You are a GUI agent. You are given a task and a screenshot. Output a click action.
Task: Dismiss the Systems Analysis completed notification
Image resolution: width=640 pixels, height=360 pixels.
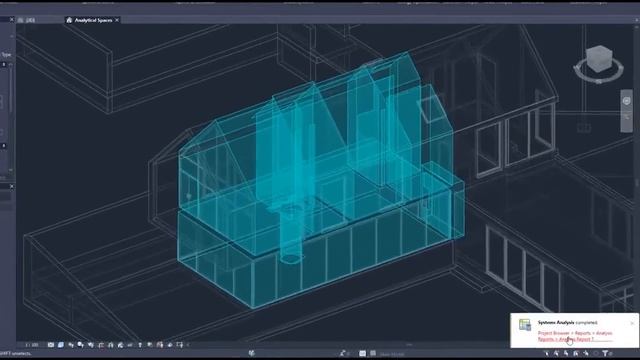coord(632,323)
